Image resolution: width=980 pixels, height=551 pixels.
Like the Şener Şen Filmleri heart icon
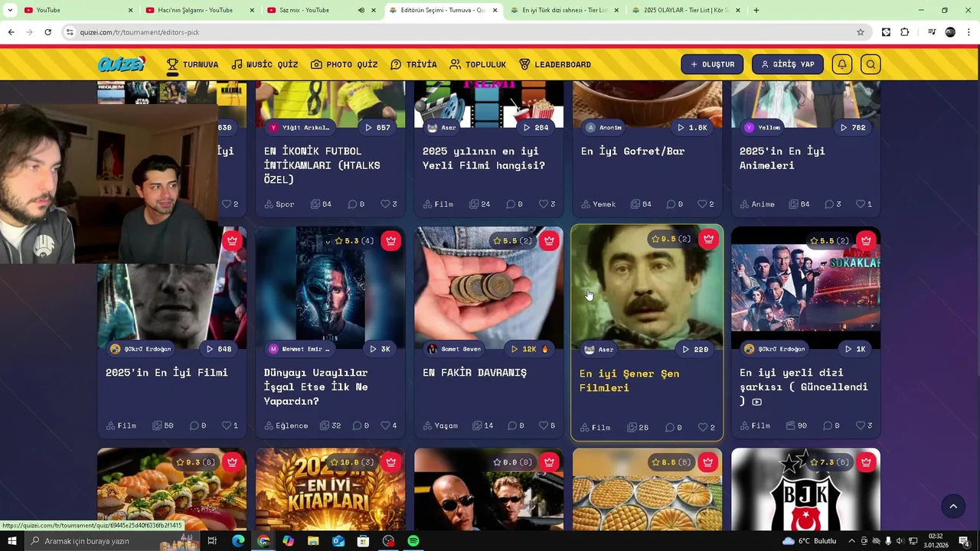(x=702, y=427)
